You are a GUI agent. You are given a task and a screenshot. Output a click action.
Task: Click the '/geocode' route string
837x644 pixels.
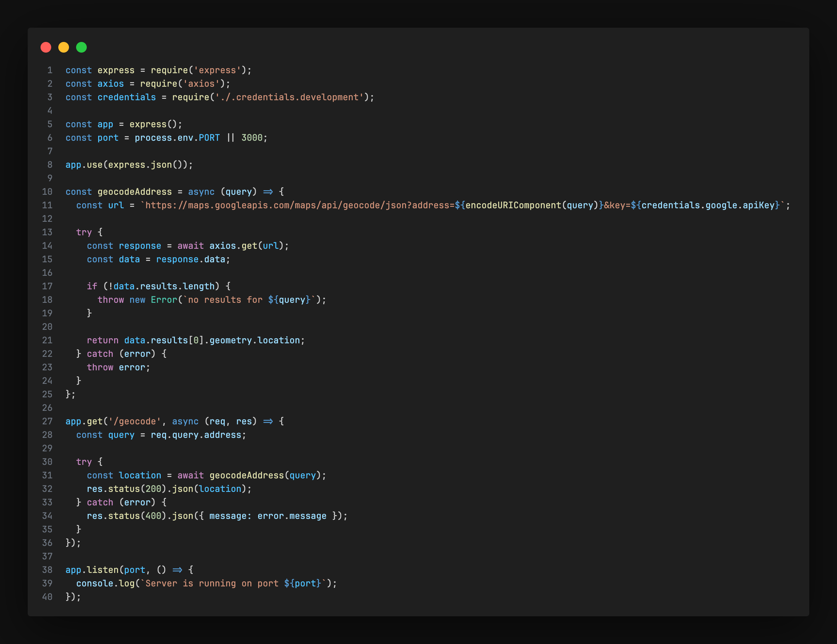point(134,422)
